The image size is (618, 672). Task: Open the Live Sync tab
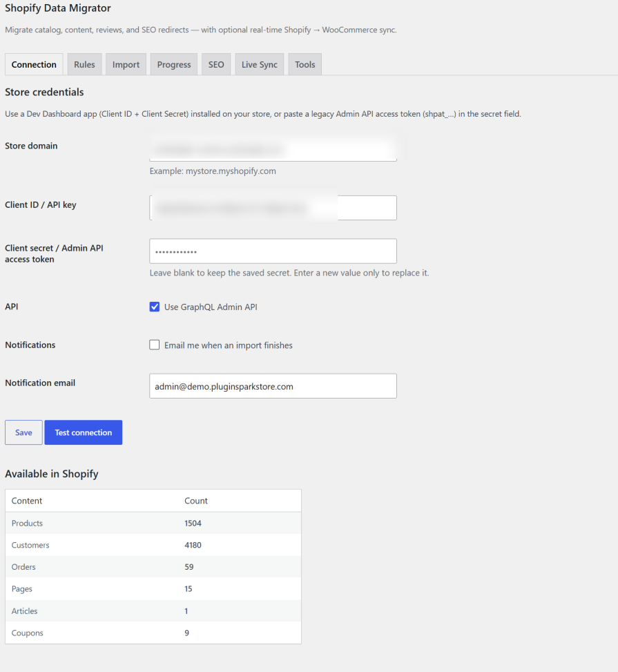point(260,64)
